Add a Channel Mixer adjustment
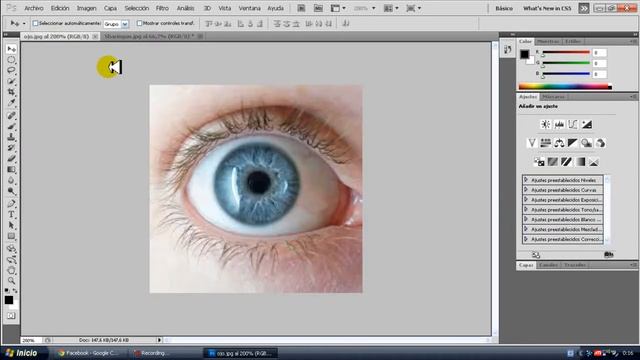Viewport: 640px width, 360px height. (600, 143)
